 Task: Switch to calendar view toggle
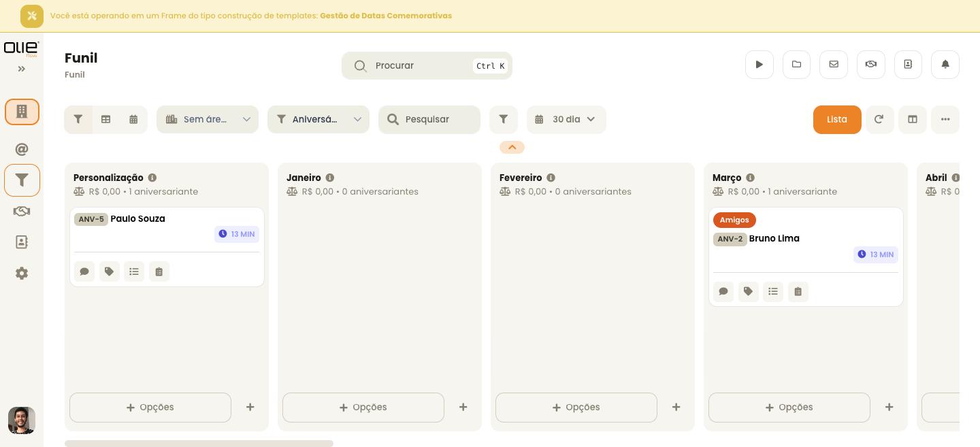(x=133, y=119)
